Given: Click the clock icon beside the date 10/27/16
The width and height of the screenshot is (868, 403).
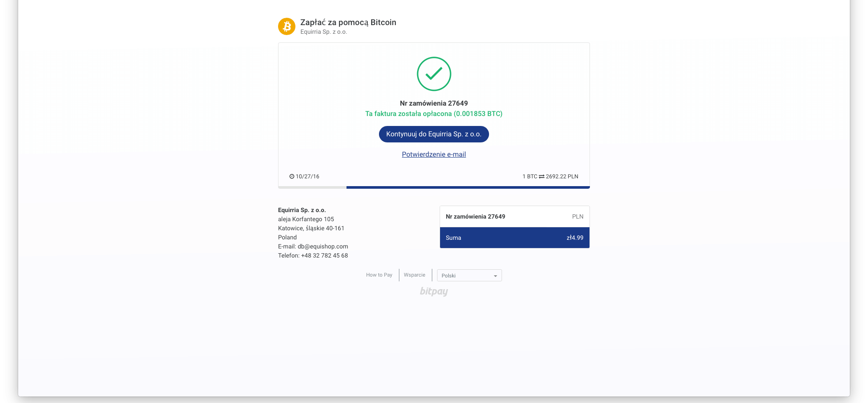Looking at the screenshot, I should tap(291, 177).
